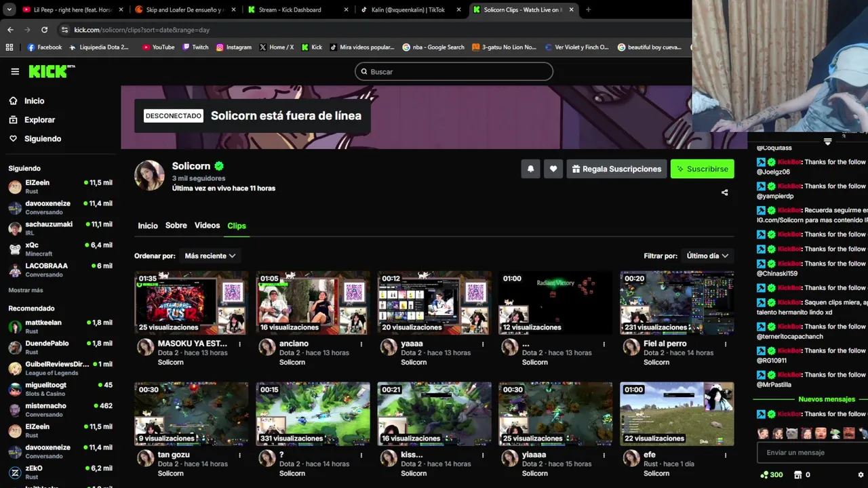This screenshot has width=868, height=488.
Task: Switch to the Videos tab
Action: point(207,226)
